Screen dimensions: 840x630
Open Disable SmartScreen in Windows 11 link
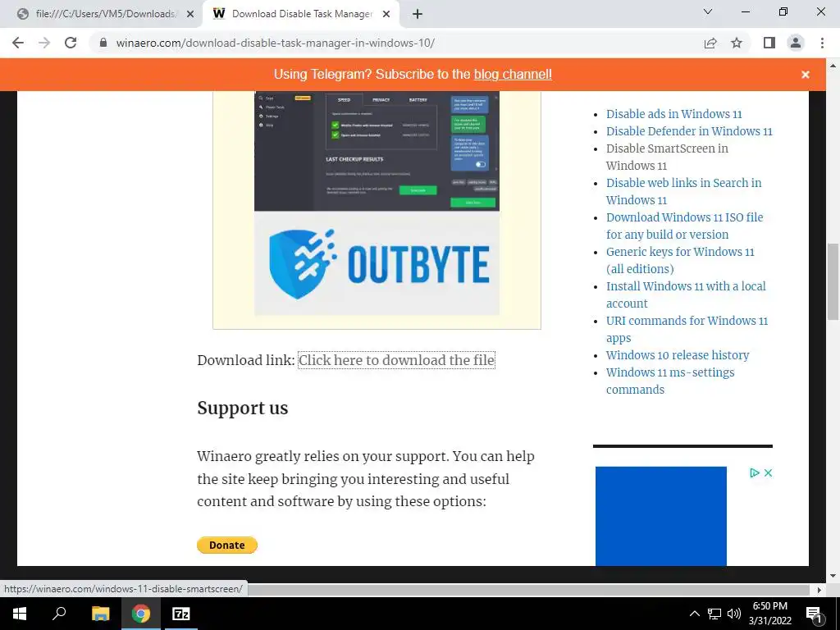click(667, 157)
